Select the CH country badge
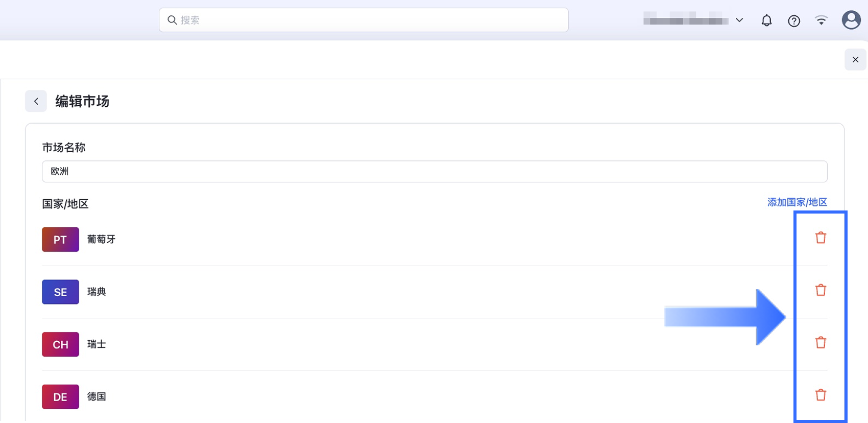This screenshot has width=868, height=423. pyautogui.click(x=60, y=344)
